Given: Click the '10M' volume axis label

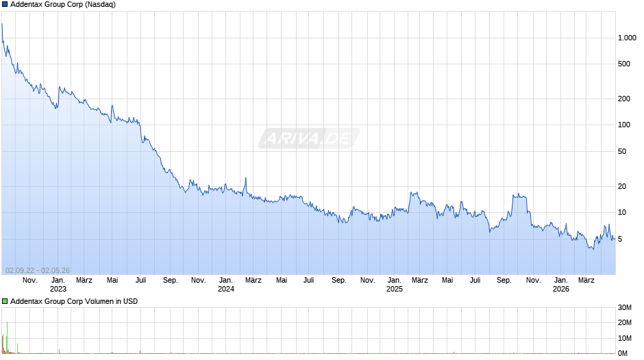Looking at the screenshot, I should [x=625, y=338].
